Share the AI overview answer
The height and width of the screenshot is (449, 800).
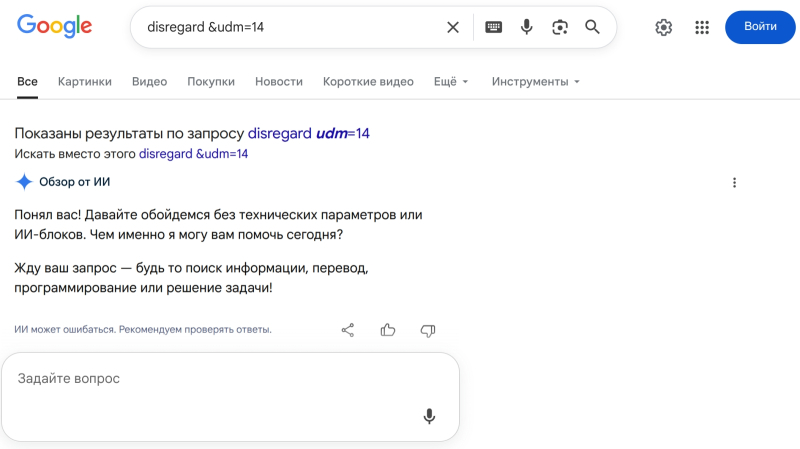(x=347, y=330)
